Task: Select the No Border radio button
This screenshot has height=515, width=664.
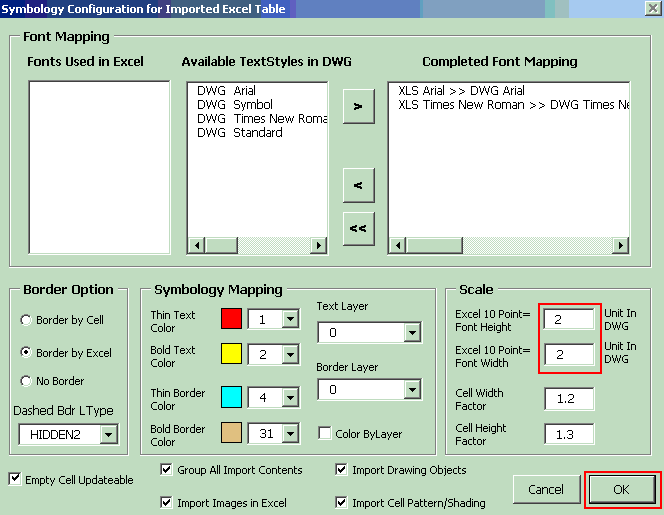Action: (26, 381)
